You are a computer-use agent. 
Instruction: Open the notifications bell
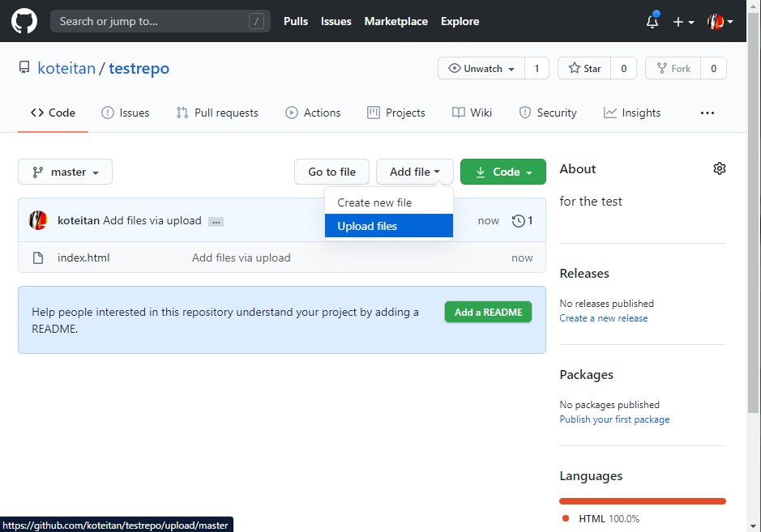652,22
